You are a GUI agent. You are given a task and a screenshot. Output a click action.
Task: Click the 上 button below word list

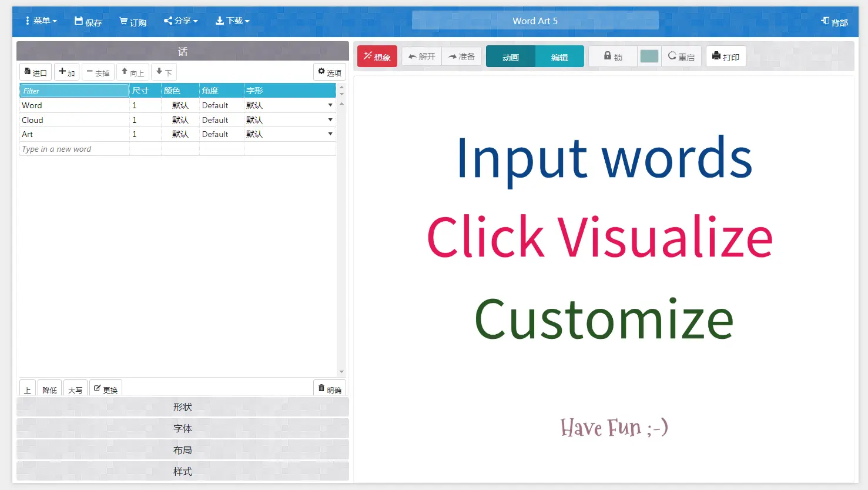pyautogui.click(x=28, y=389)
